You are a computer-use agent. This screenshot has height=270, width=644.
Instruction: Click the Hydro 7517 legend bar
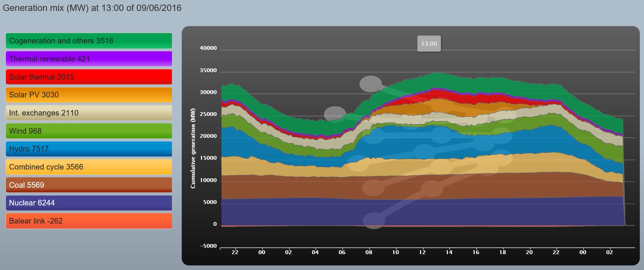pyautogui.click(x=89, y=149)
